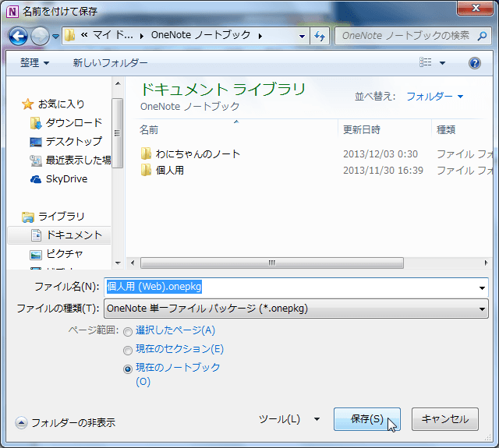499x448 pixels.
Task: Select the わにちゃんのノート folder
Action: (x=197, y=154)
